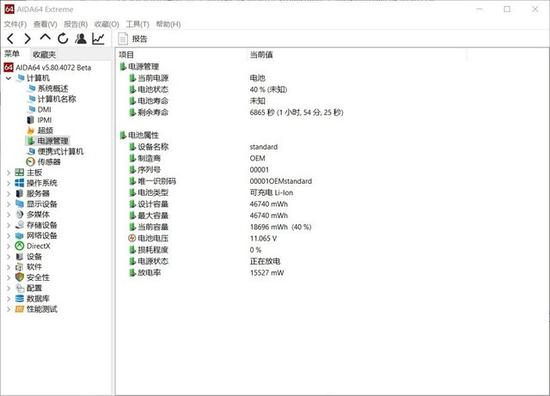Viewport: 550px width, 396px height.
Task: Open the 文件(F) menu
Action: click(15, 24)
